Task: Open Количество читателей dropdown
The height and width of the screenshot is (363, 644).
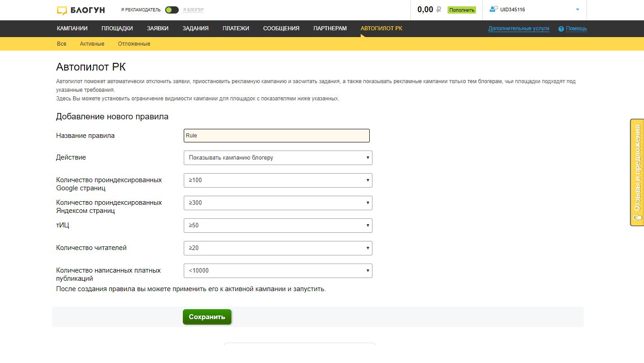Action: pos(278,248)
